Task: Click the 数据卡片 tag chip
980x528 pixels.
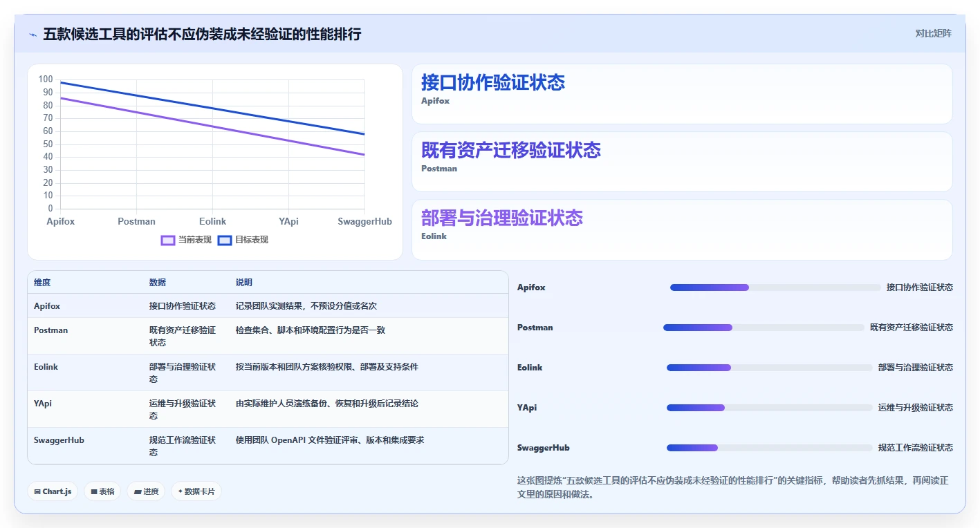Action: (x=196, y=491)
